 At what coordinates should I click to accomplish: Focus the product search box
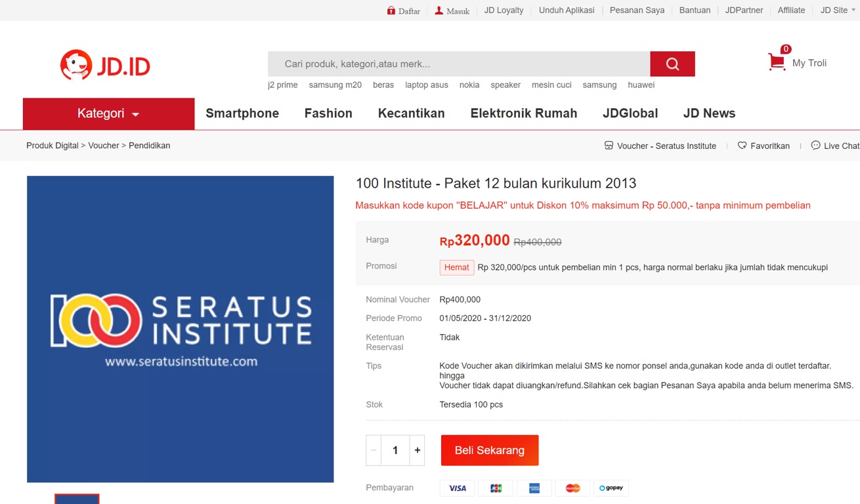tap(459, 64)
